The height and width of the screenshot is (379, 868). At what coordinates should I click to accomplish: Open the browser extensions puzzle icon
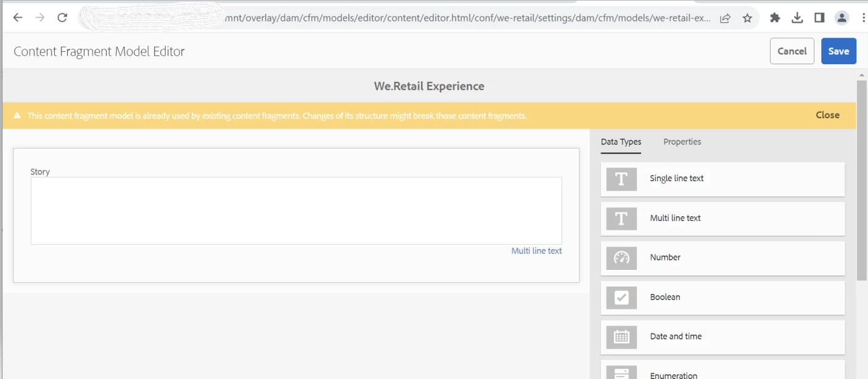(x=775, y=18)
